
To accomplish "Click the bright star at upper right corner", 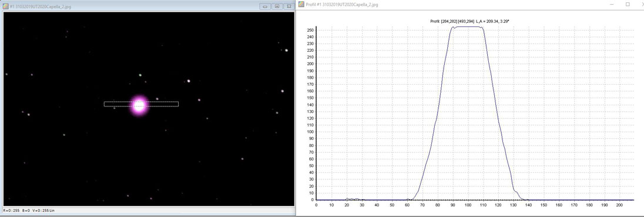I will tap(286, 50).
